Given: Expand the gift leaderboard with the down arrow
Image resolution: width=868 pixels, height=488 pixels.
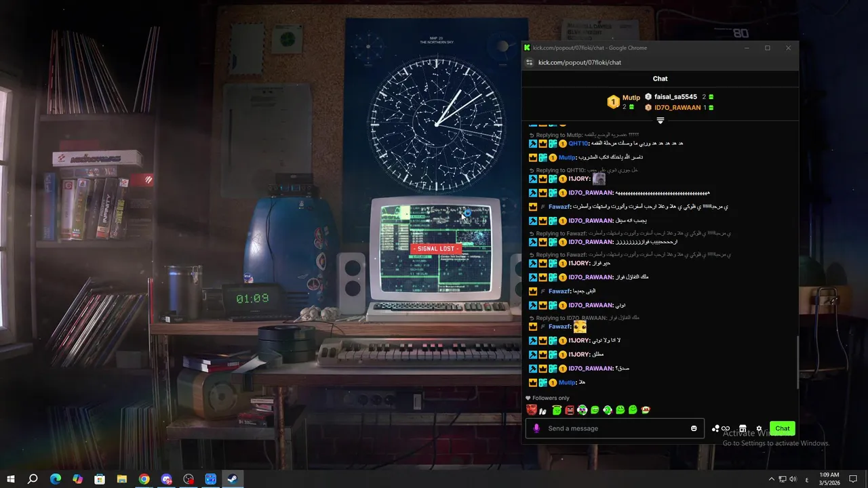Looking at the screenshot, I should click(660, 121).
